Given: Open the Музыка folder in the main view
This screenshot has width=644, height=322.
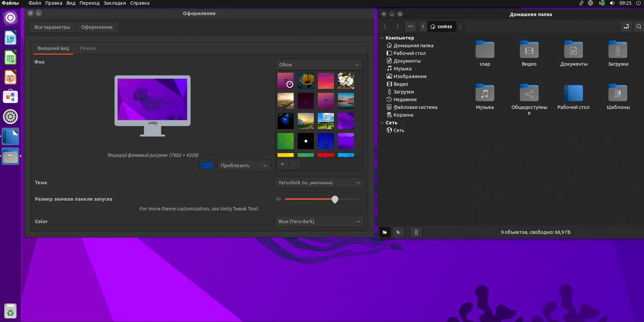Looking at the screenshot, I should pos(485,93).
